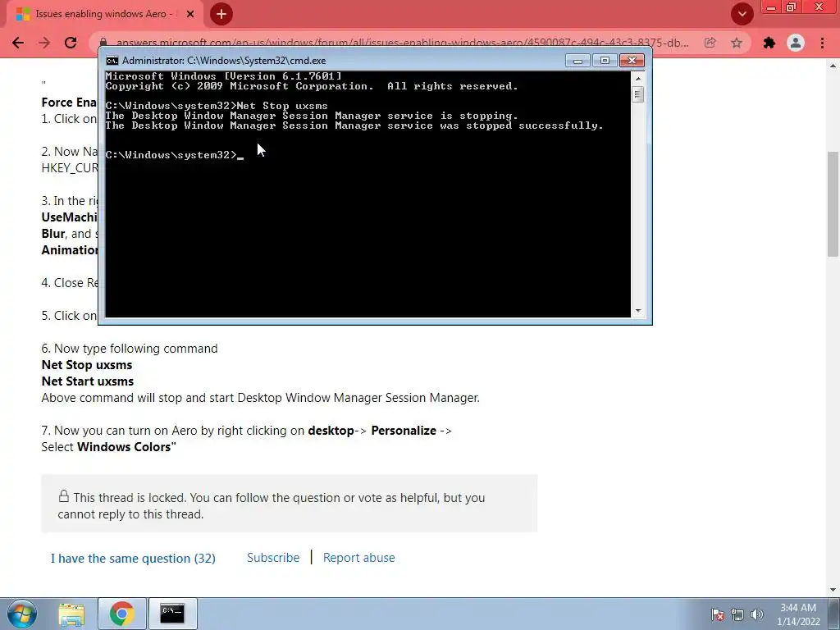The image size is (840, 630).
Task: Click 'The Desktop Window Manager' stopped successfully line
Action: tap(354, 126)
